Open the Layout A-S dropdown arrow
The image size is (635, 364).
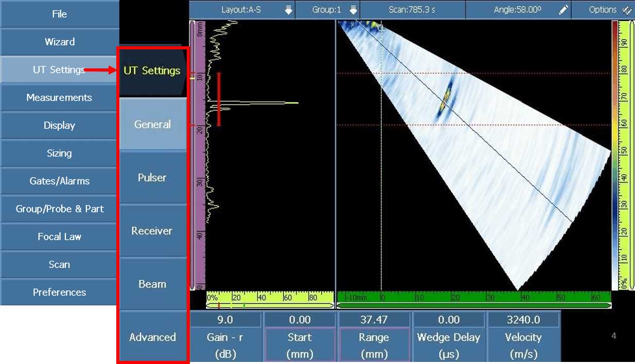[288, 10]
